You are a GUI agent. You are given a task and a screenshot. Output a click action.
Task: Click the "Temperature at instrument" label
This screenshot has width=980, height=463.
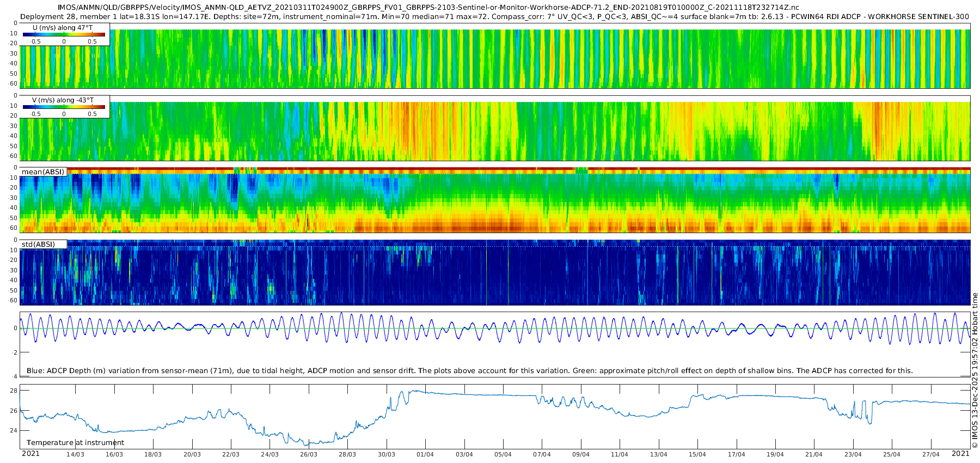(75, 442)
